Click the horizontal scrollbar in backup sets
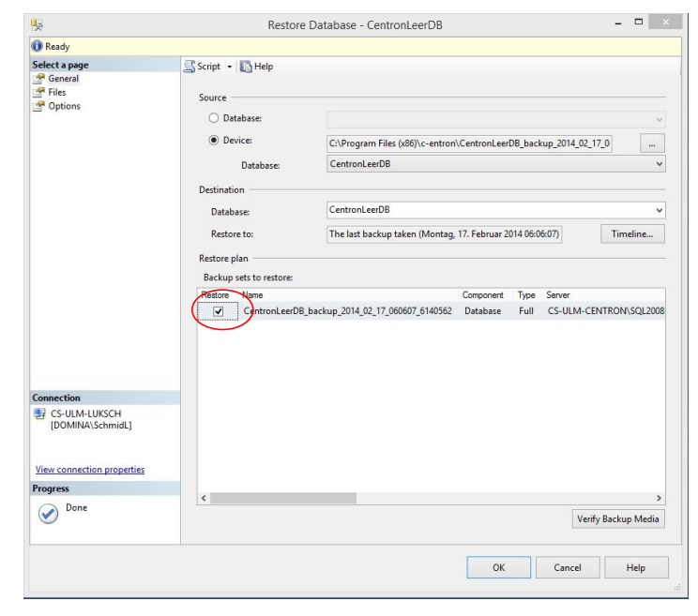The width and height of the screenshot is (698, 616). click(x=375, y=498)
